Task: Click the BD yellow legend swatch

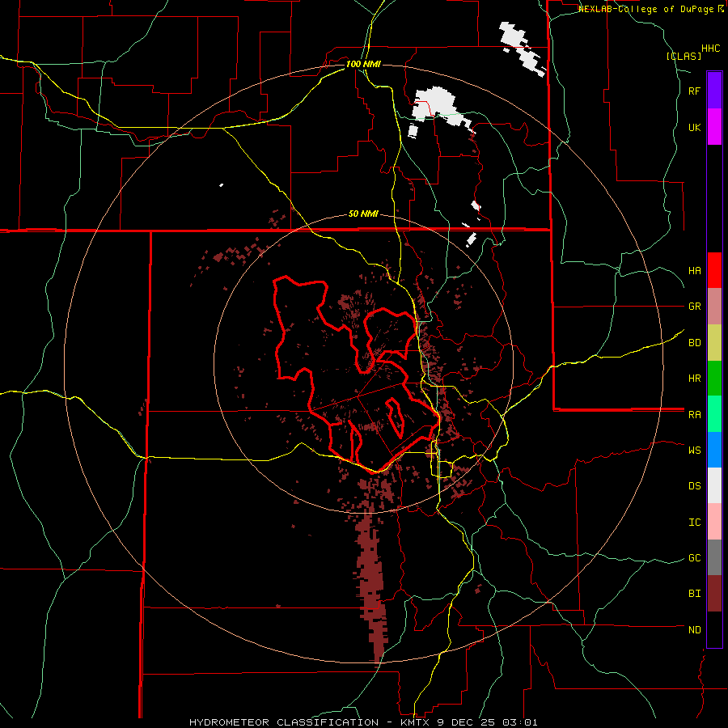Action: tap(714, 342)
